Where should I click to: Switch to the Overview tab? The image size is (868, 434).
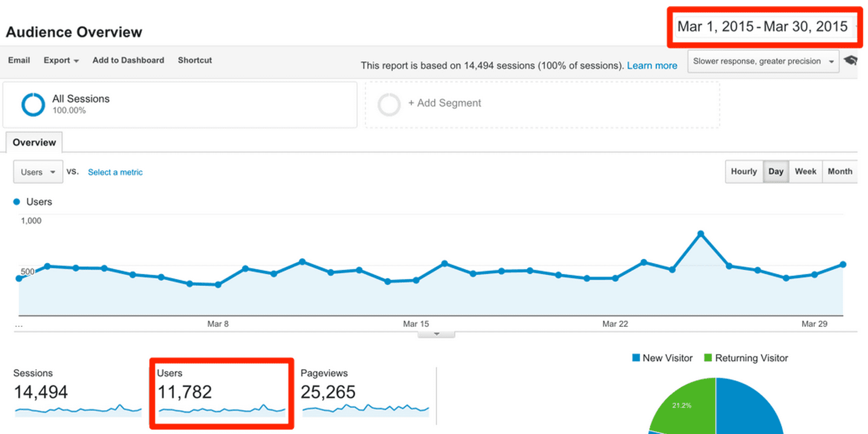click(x=34, y=142)
